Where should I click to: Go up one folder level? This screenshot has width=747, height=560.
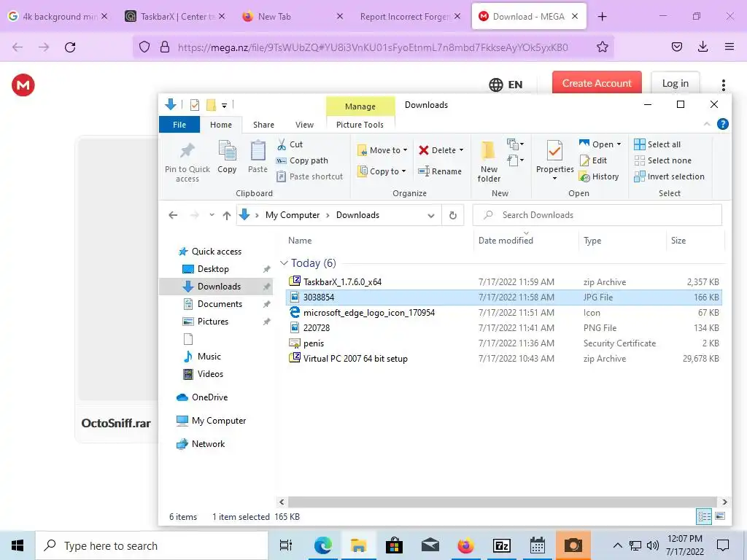point(227,215)
